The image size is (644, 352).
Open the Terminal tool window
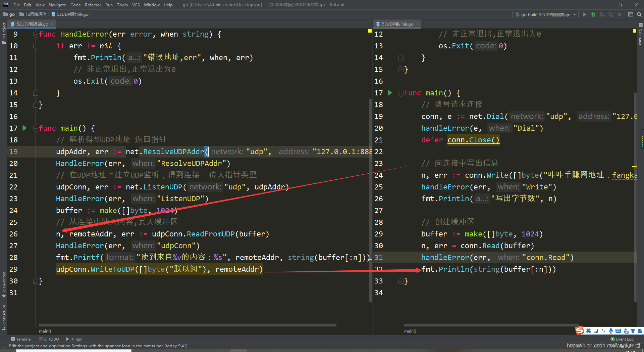21,339
